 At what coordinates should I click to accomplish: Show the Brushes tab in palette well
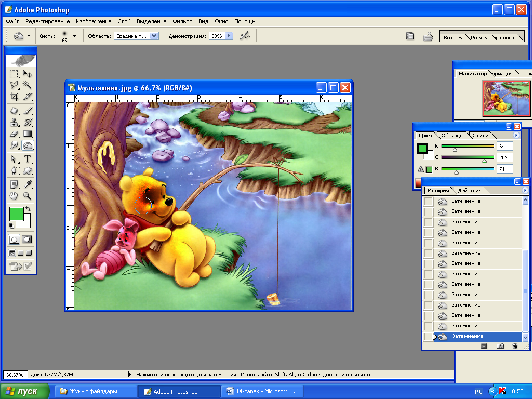click(453, 37)
